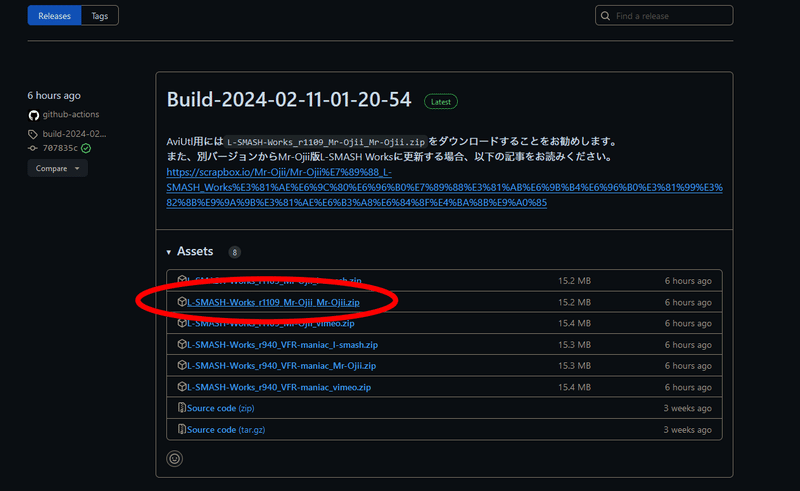Click 15.3 MB size of r940 Mr-Ojii zip
Screen dimensions: 800x491
[574, 365]
